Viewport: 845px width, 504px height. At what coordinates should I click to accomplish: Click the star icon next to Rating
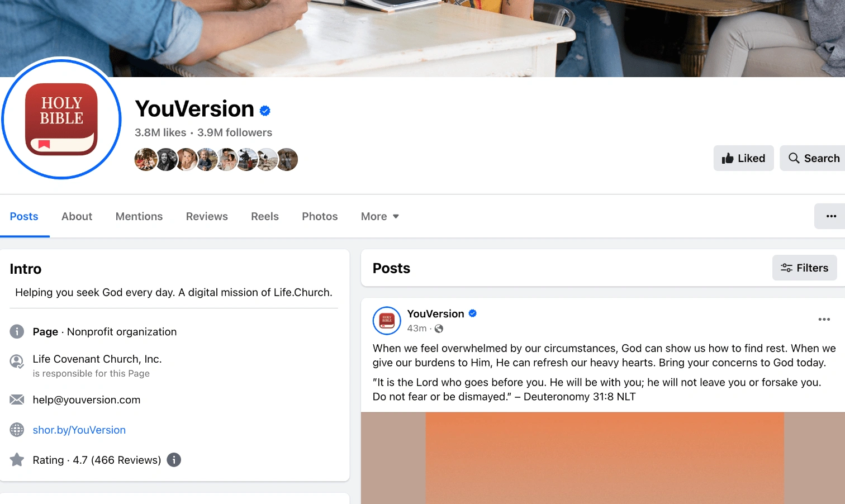tap(17, 460)
